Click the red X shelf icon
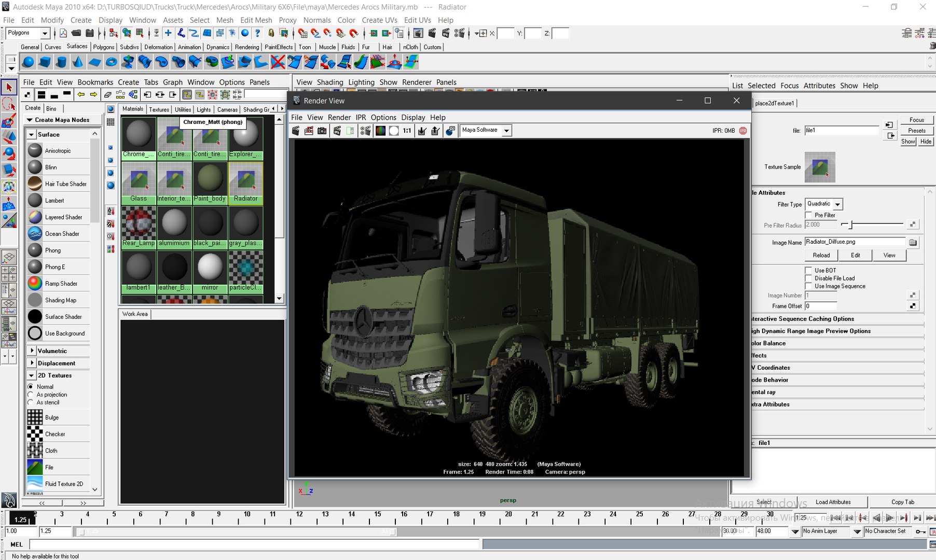The width and height of the screenshot is (936, 560). pyautogui.click(x=278, y=62)
